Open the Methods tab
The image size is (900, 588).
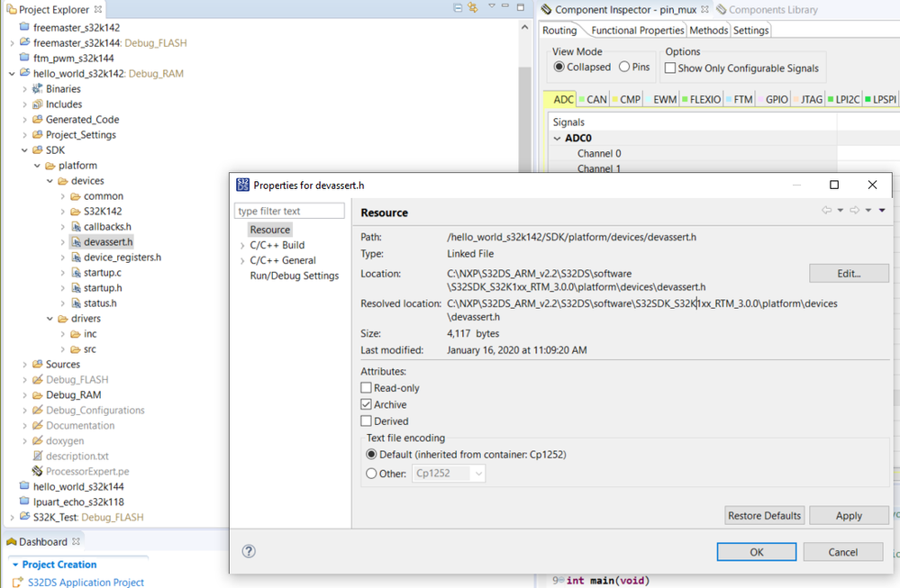[708, 31]
